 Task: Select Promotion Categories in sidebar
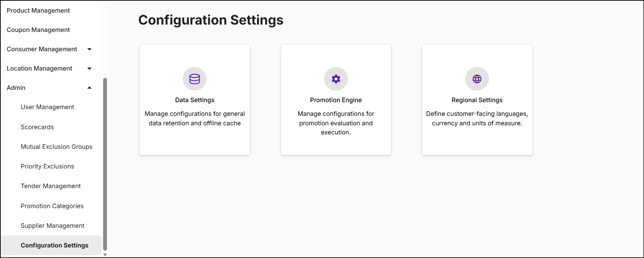pos(52,206)
